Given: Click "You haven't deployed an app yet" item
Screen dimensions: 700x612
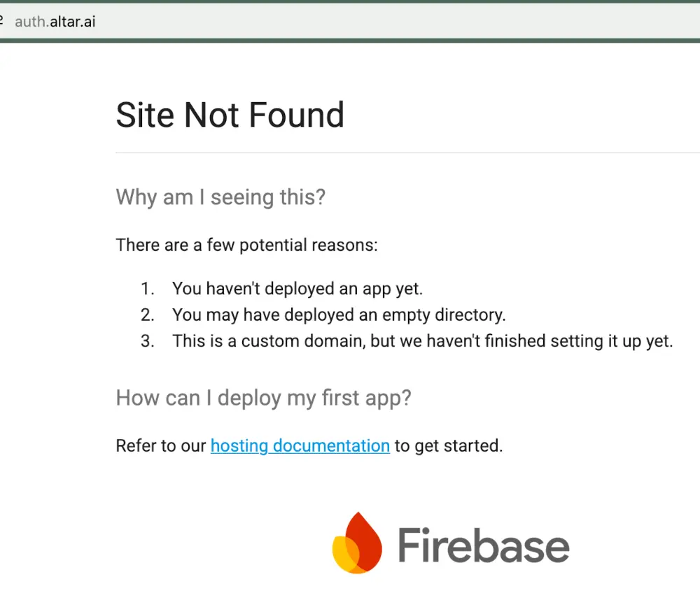Looking at the screenshot, I should click(x=297, y=288).
